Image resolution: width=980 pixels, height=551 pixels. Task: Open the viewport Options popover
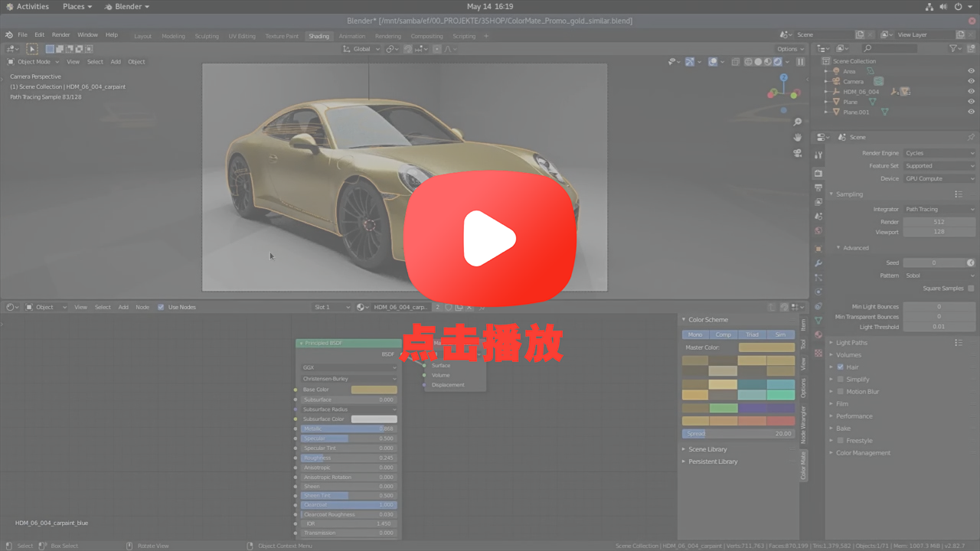(x=790, y=49)
